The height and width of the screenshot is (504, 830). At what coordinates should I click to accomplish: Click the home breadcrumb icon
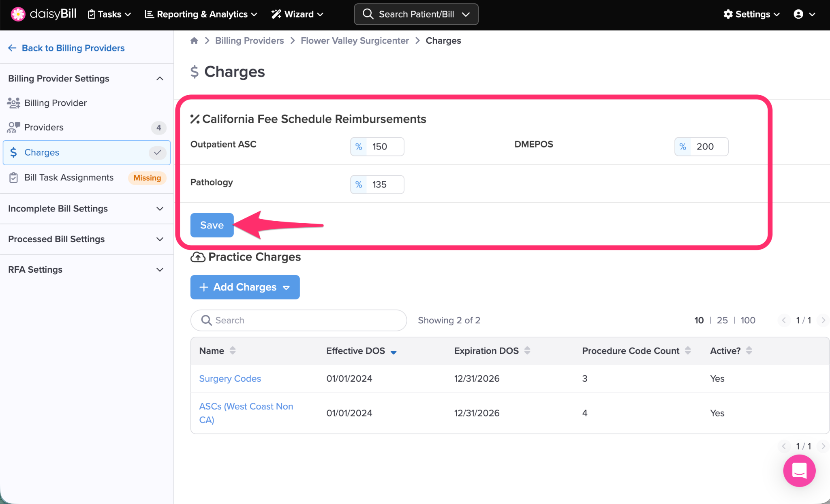coord(194,41)
